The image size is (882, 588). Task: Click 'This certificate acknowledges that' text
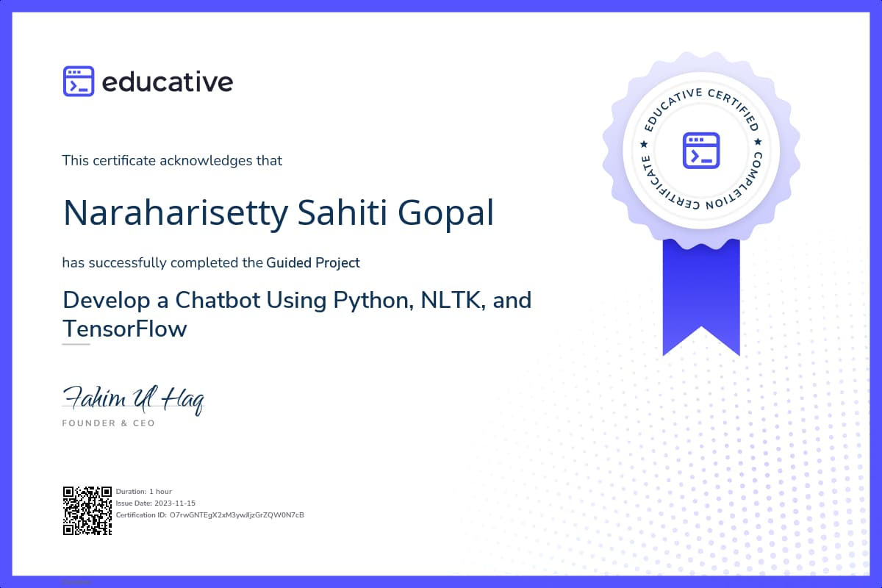click(172, 160)
